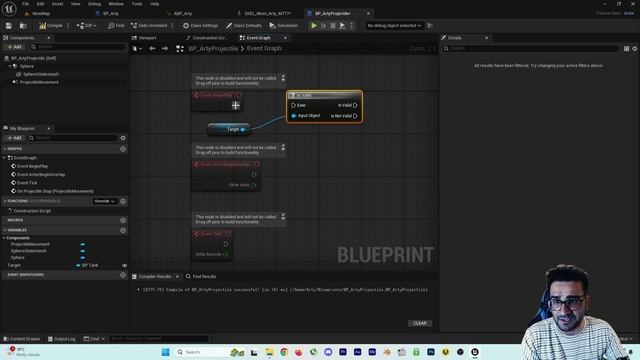Compile the BP_ArtyProjectile blueprint
Image resolution: width=640 pixels, height=360 pixels.
point(51,26)
